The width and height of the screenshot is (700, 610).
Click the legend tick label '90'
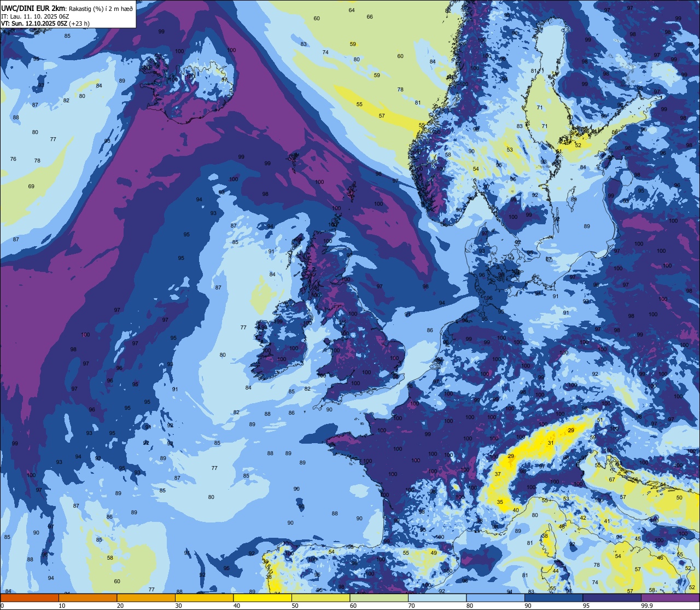(528, 606)
